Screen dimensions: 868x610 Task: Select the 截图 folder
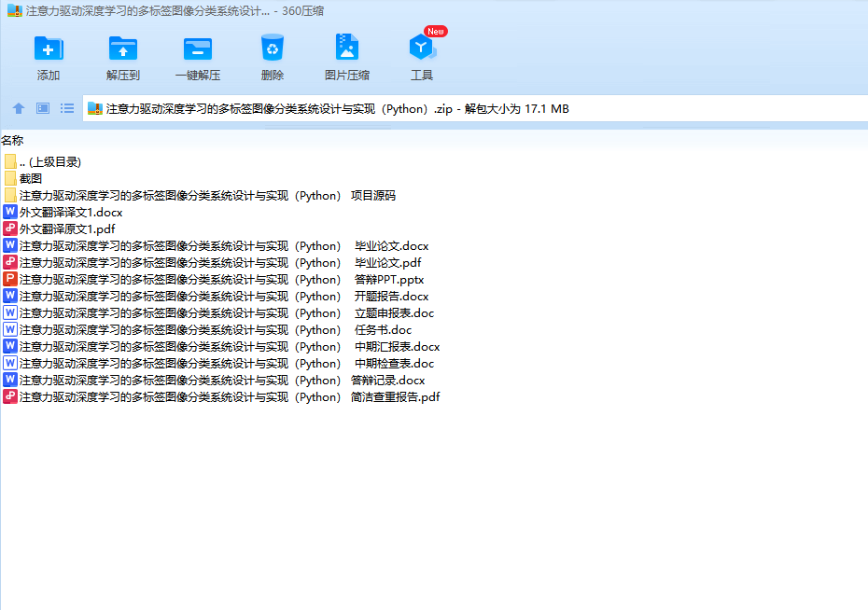(22, 178)
